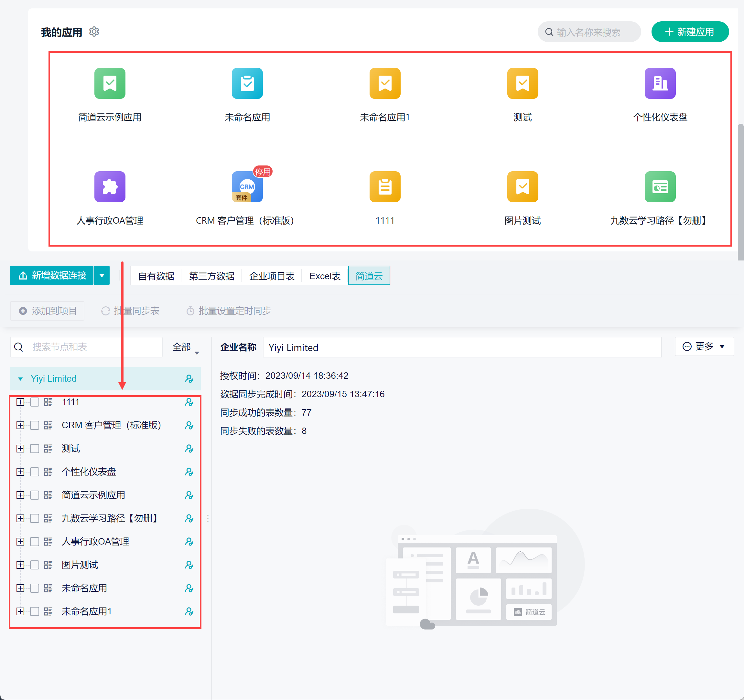Open the 新增数据连接 dropdown arrow
This screenshot has height=700, width=744.
click(102, 275)
